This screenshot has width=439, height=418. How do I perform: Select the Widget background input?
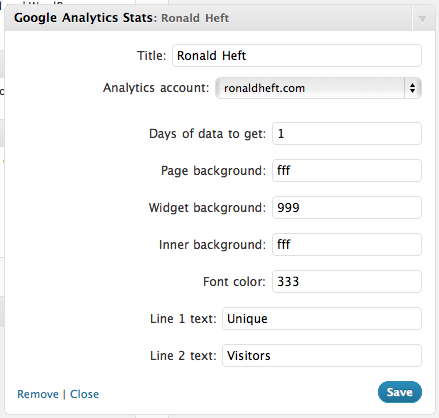coord(347,208)
